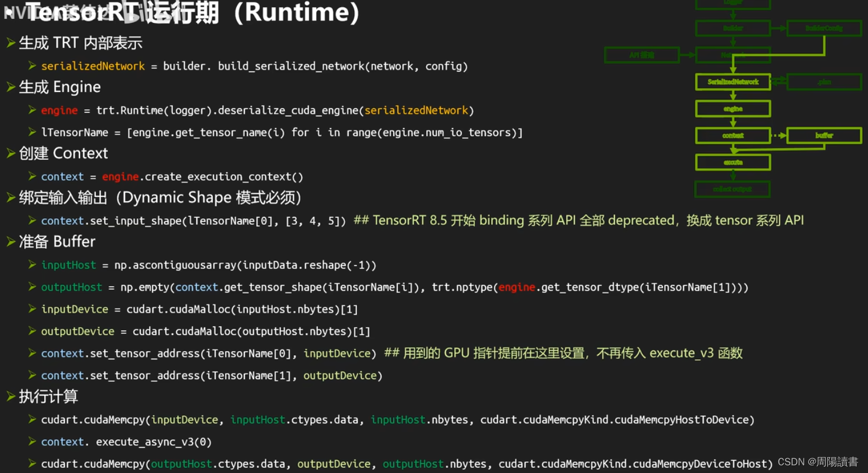This screenshot has height=473, width=868.
Task: Click the deserialize_cuda_engine code line
Action: pos(258,110)
